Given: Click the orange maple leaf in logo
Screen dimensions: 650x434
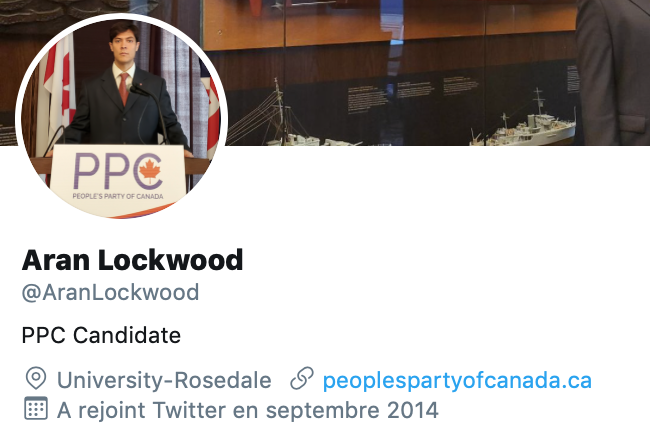Looking at the screenshot, I should pyautogui.click(x=150, y=172).
